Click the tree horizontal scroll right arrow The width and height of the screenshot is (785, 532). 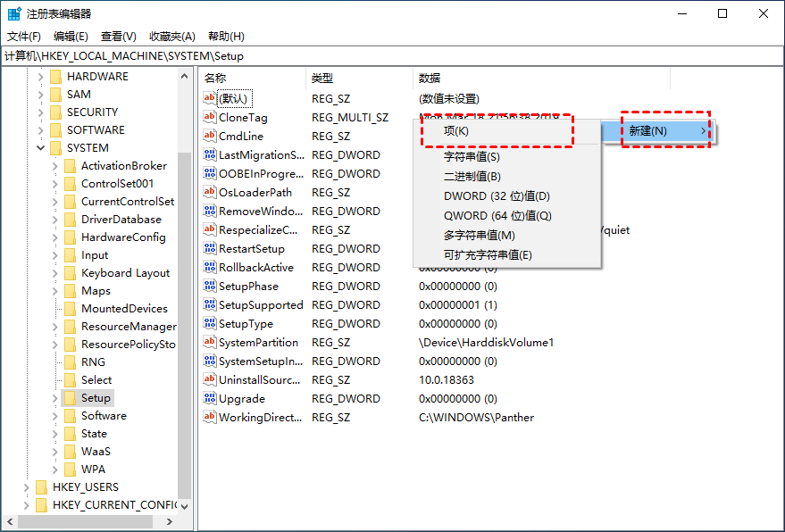tap(169, 521)
